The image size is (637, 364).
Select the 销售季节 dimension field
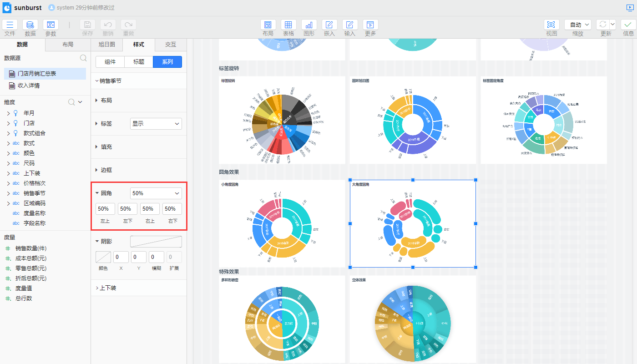(x=35, y=193)
